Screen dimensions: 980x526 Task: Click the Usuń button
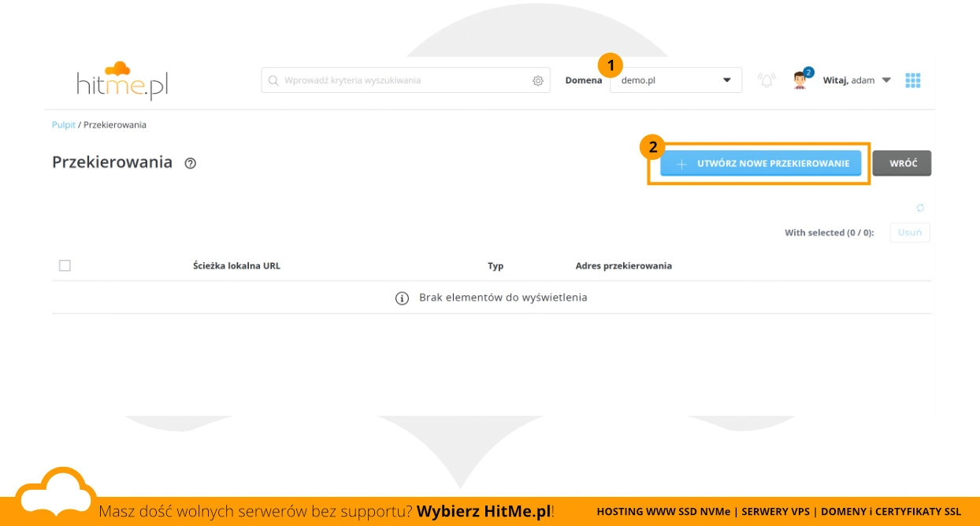pos(910,232)
